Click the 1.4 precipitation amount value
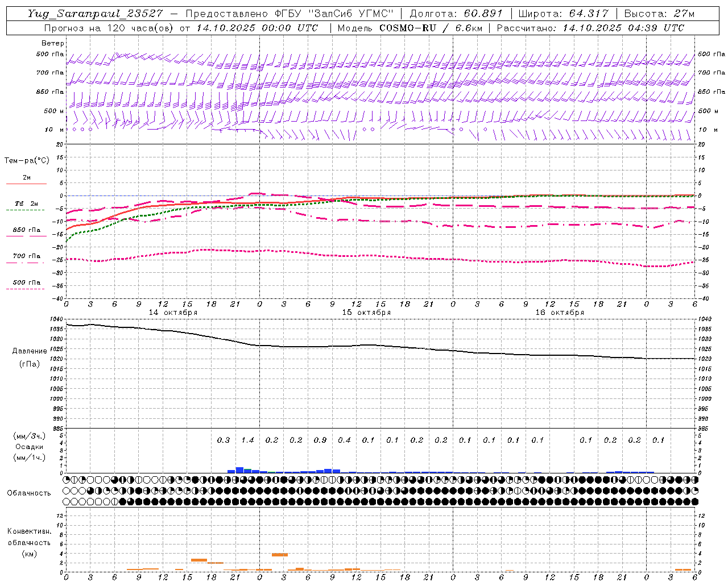728x582 pixels. tap(247, 440)
